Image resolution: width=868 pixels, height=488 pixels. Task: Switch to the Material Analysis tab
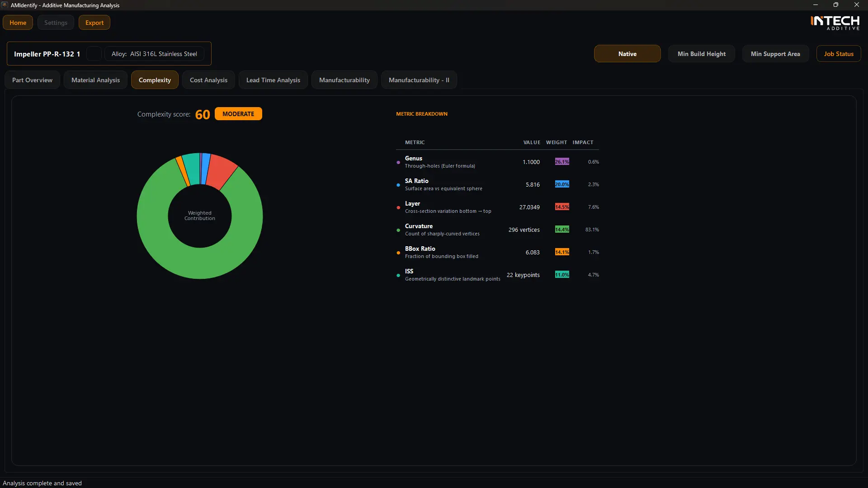pos(95,80)
